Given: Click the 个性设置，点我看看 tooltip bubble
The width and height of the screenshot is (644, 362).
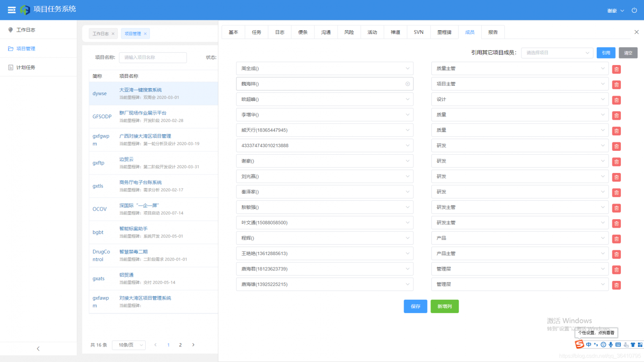Looking at the screenshot, I should click(596, 333).
